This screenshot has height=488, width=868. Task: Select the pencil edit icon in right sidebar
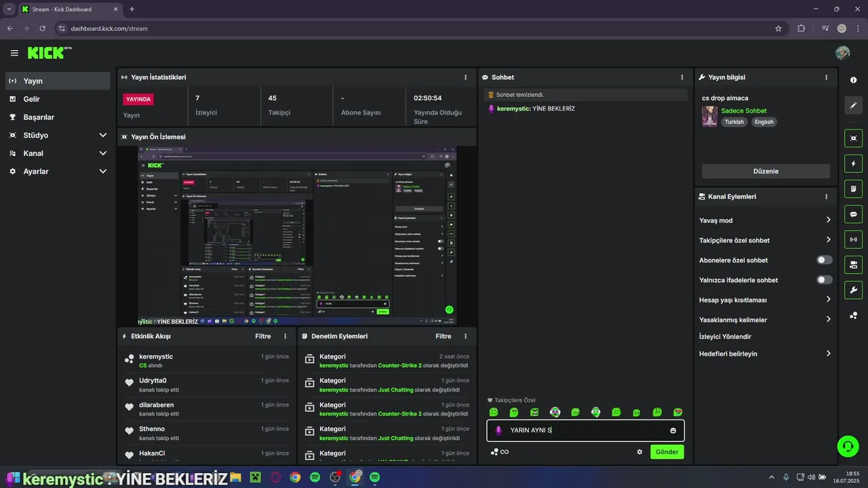click(x=853, y=106)
